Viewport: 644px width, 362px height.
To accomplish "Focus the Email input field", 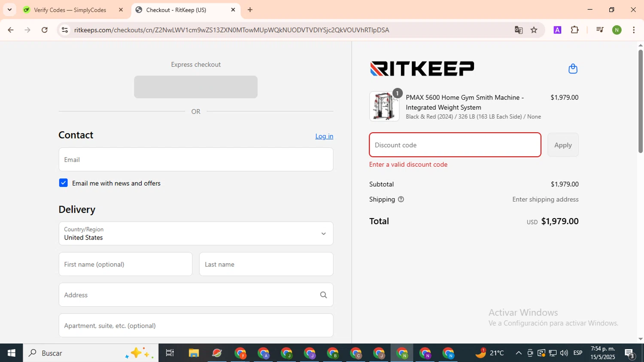I will point(196,160).
